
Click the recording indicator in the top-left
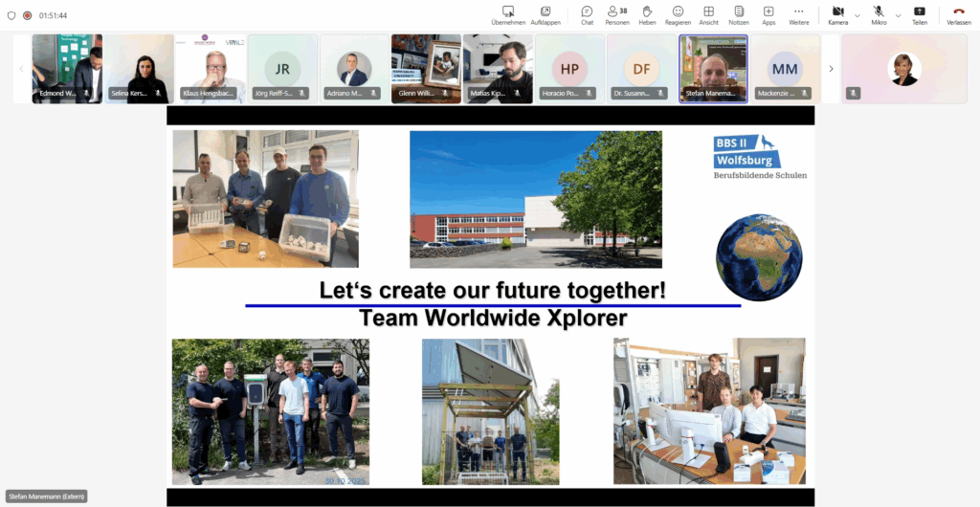[27, 15]
